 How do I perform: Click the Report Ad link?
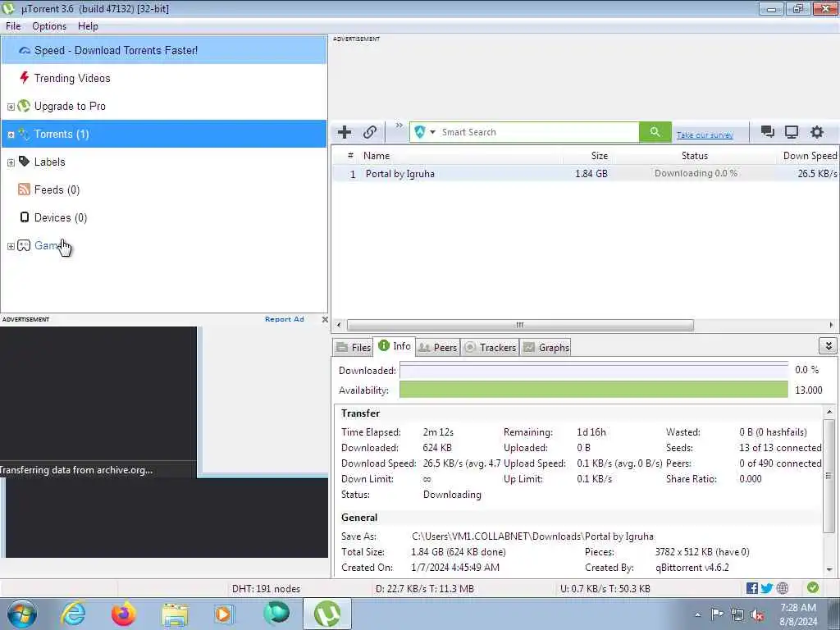pos(284,319)
